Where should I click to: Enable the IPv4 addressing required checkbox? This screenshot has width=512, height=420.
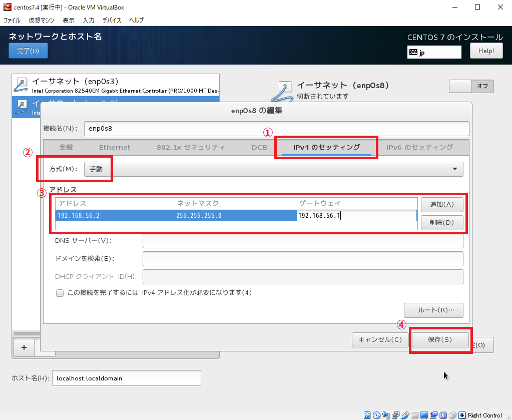[60, 293]
